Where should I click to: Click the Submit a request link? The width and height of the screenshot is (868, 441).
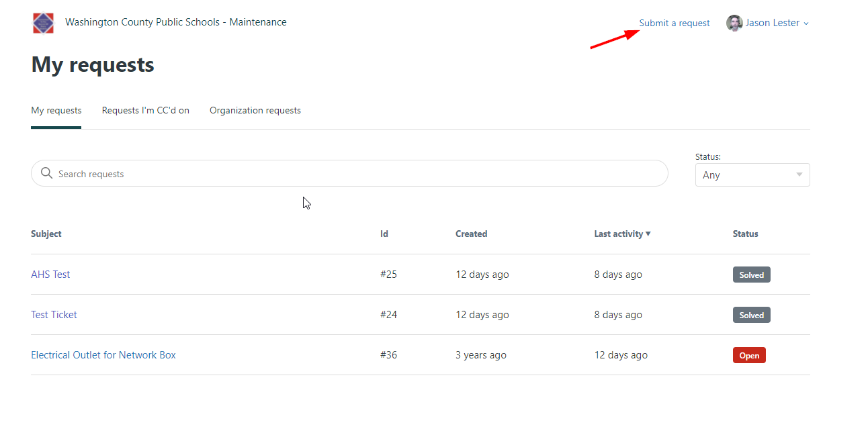[675, 23]
